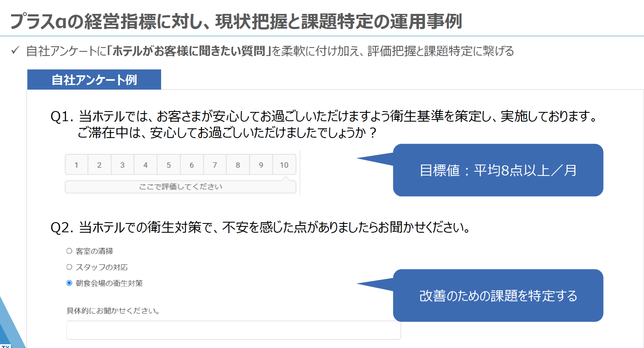Click score 8 in the rating row
This screenshot has height=348, width=644.
coord(238,165)
